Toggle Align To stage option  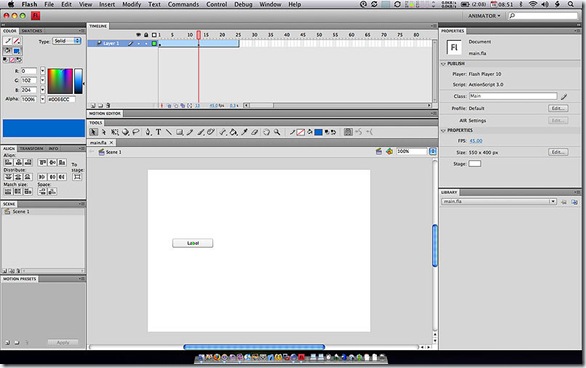click(x=77, y=177)
